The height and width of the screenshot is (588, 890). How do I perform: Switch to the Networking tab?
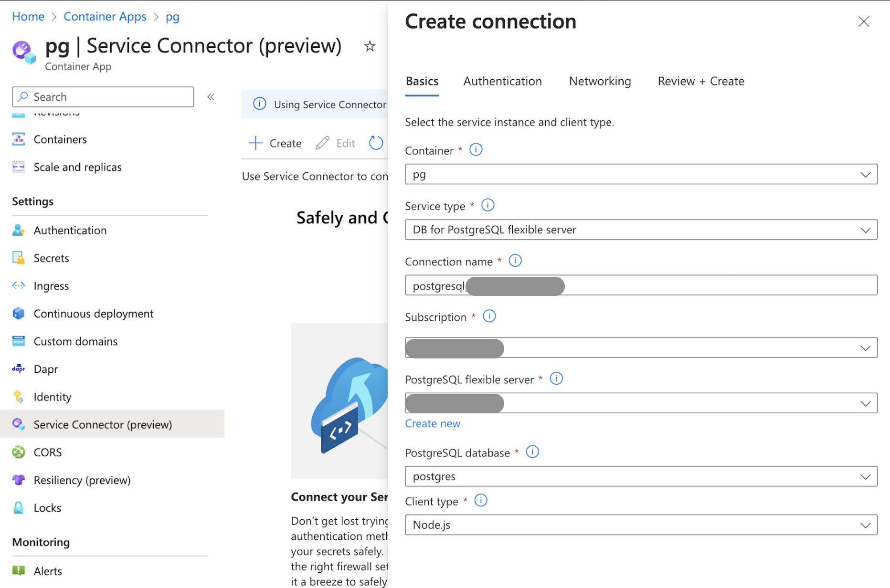(600, 81)
